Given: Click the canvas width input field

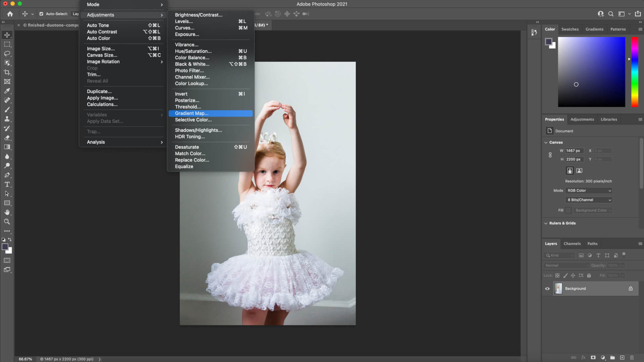Looking at the screenshot, I should [574, 151].
